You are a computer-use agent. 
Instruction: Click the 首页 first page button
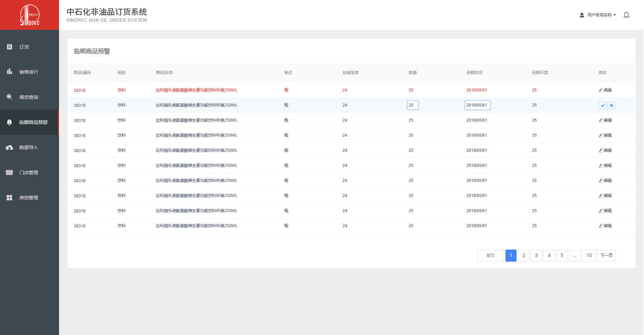pos(490,256)
